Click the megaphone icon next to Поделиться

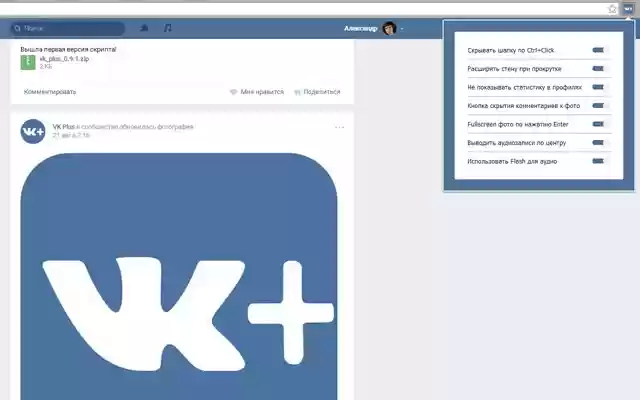[x=298, y=92]
